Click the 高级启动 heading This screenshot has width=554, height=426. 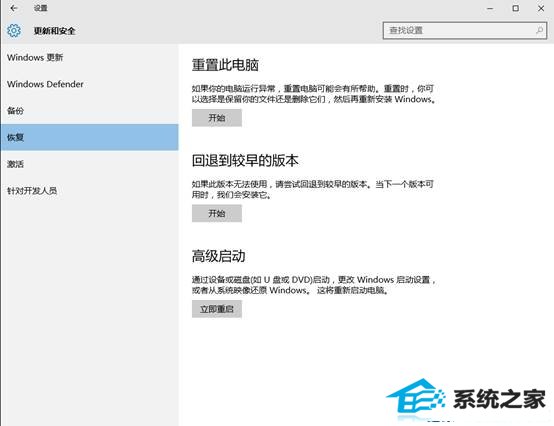click(x=219, y=256)
